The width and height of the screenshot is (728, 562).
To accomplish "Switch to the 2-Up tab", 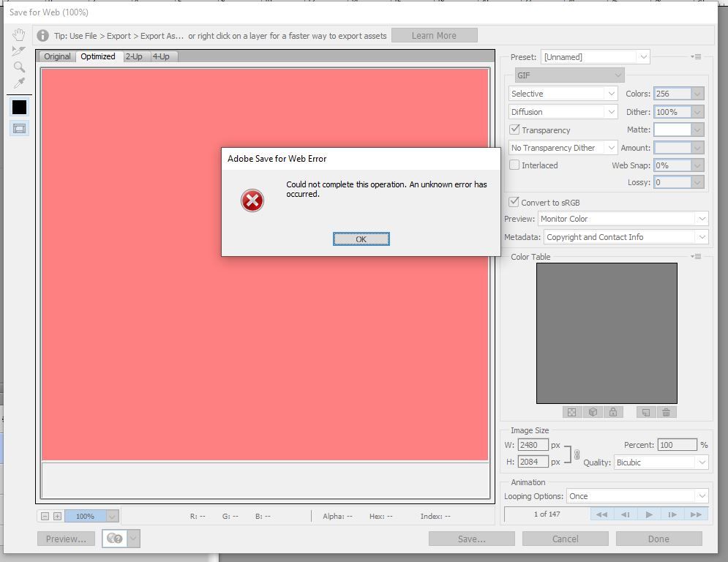I will (x=134, y=56).
